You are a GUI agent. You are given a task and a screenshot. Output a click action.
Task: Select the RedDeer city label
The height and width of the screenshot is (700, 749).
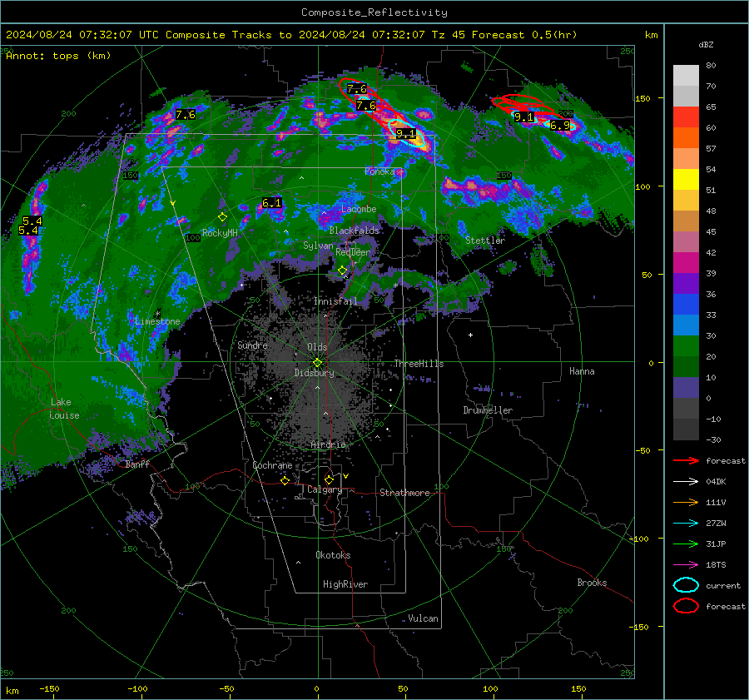[x=353, y=252]
